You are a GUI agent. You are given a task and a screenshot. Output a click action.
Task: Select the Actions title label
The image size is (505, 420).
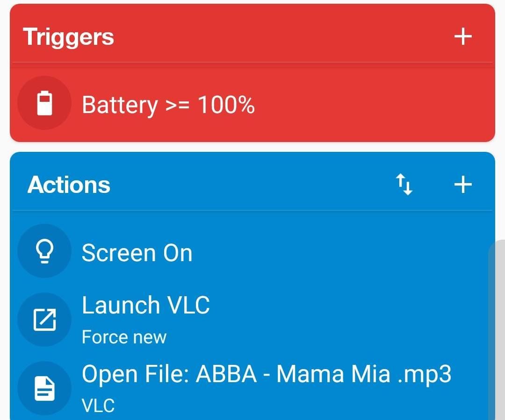(x=69, y=184)
